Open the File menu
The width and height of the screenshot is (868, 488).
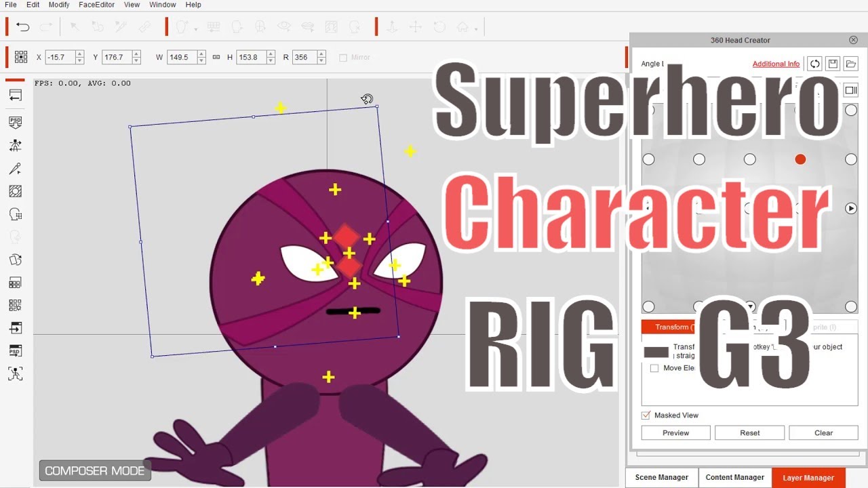(10, 5)
